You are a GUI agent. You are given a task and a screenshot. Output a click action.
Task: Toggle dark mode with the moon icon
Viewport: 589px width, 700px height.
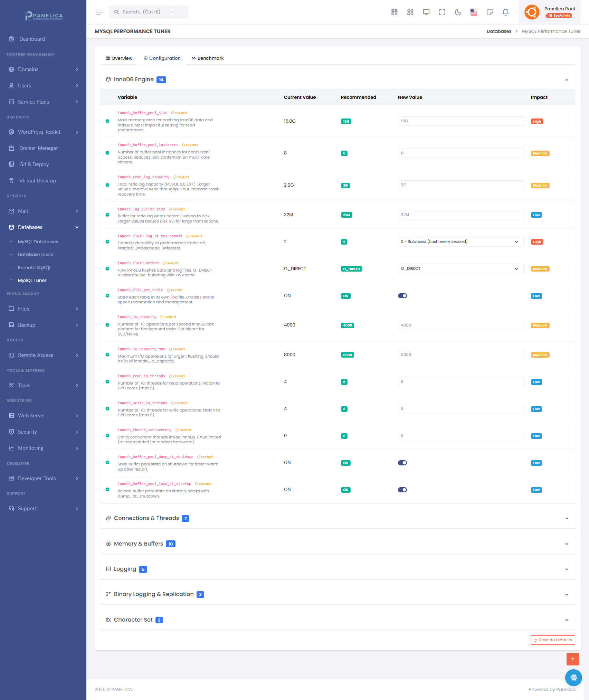click(x=458, y=12)
